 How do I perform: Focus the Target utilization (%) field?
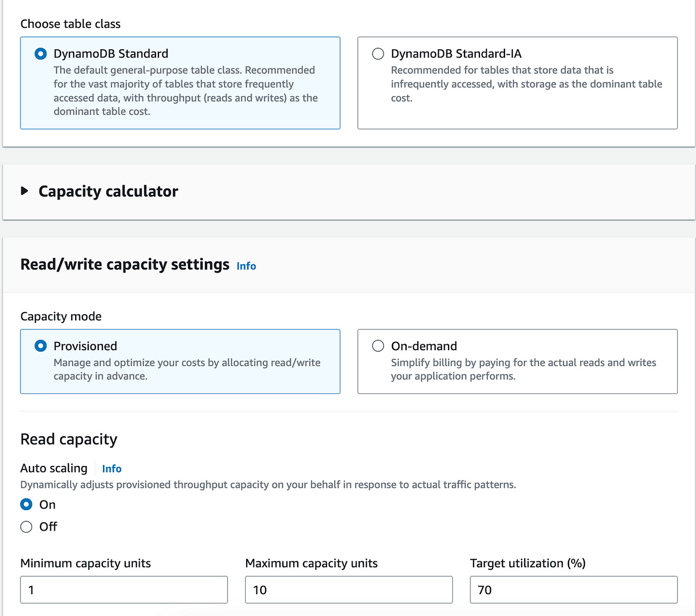point(574,590)
